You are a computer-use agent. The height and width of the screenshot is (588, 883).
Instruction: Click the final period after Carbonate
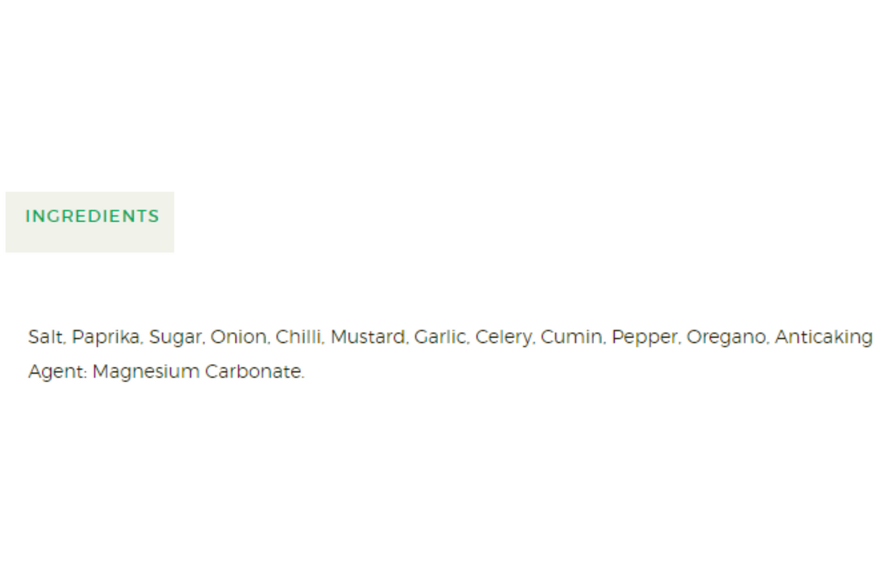pyautogui.click(x=302, y=377)
